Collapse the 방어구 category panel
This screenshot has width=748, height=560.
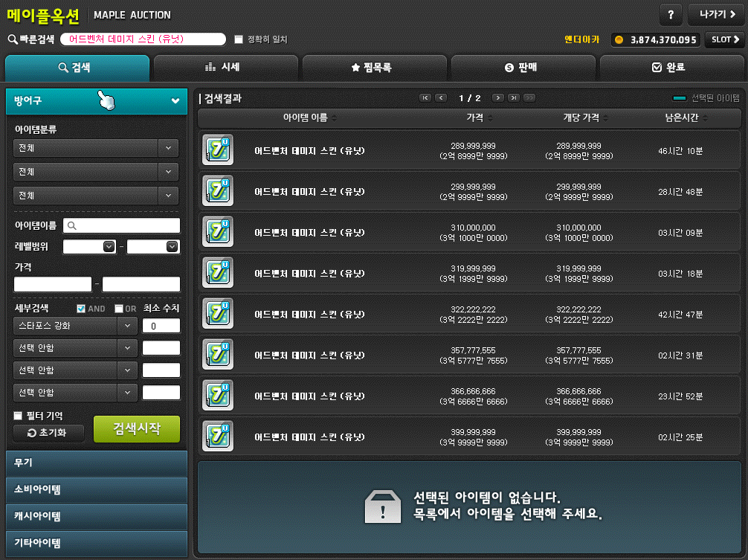coord(97,101)
